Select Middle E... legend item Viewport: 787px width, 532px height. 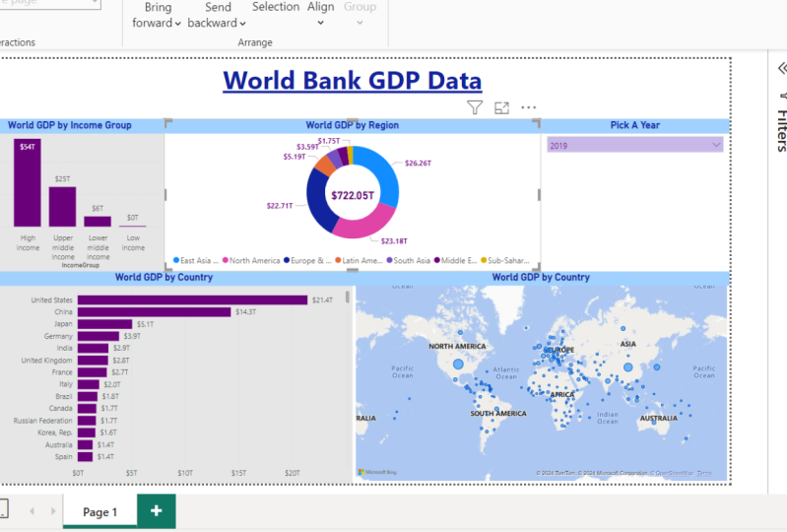(456, 260)
